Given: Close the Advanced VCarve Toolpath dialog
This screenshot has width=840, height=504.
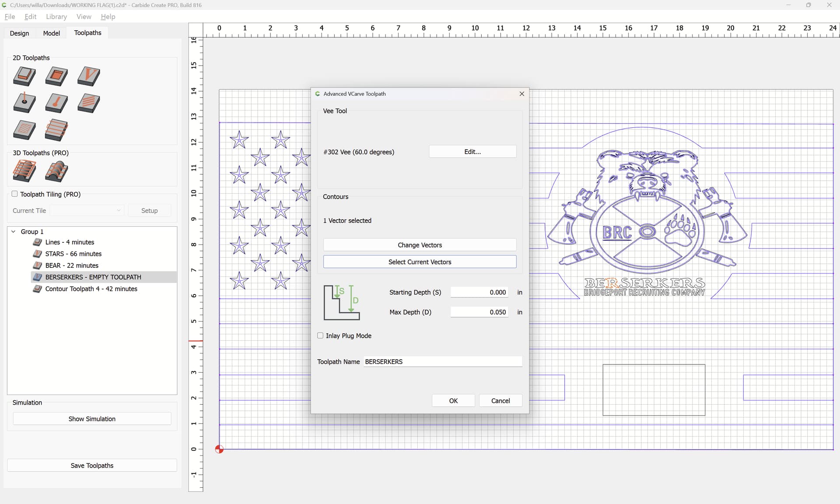Looking at the screenshot, I should pyautogui.click(x=521, y=94).
